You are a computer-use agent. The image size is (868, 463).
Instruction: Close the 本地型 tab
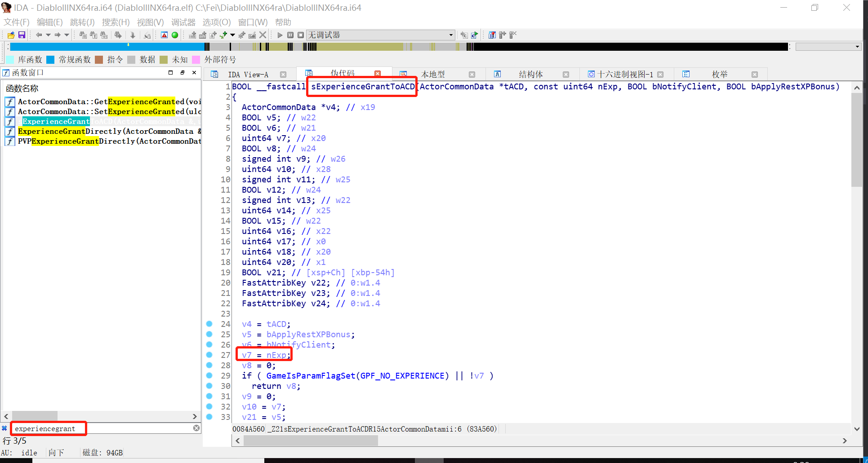472,75
